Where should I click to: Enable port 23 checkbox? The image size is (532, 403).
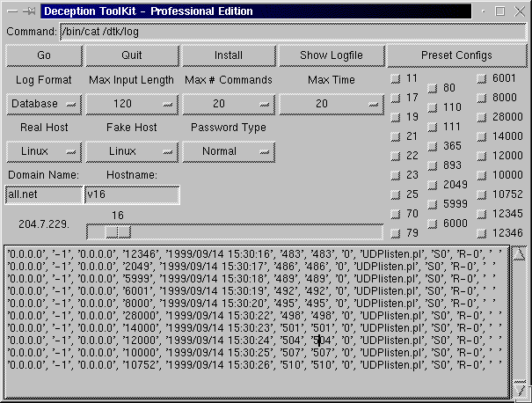(x=396, y=175)
